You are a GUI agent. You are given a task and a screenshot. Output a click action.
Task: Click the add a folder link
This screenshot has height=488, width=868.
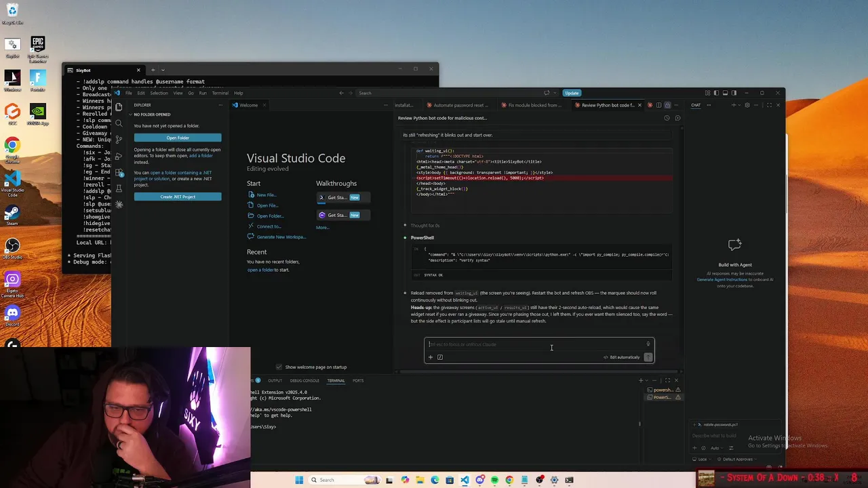coord(201,156)
